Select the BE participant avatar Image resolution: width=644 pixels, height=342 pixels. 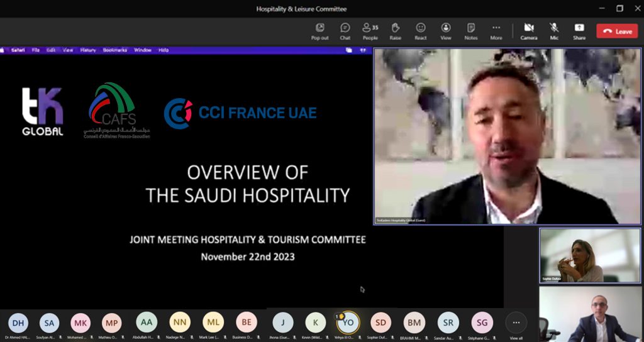point(247,323)
